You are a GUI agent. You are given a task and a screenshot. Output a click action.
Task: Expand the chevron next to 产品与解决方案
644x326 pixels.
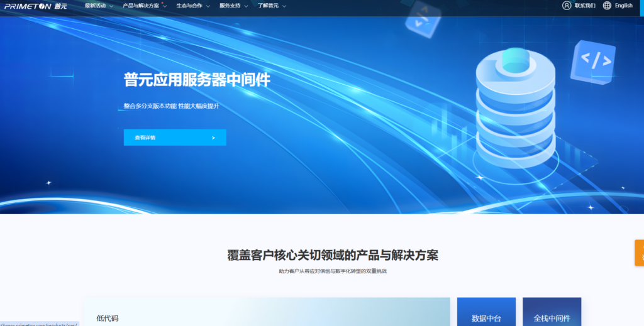coord(165,6)
